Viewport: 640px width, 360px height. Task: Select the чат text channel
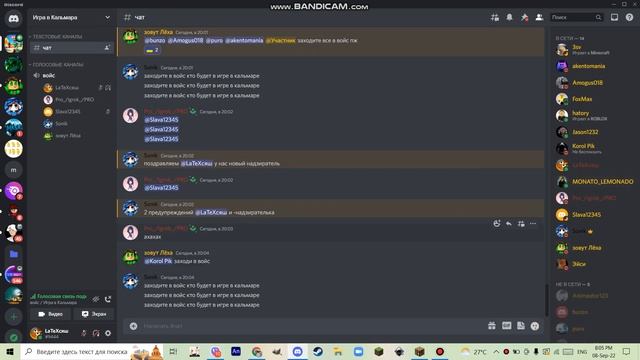pyautogui.click(x=71, y=48)
